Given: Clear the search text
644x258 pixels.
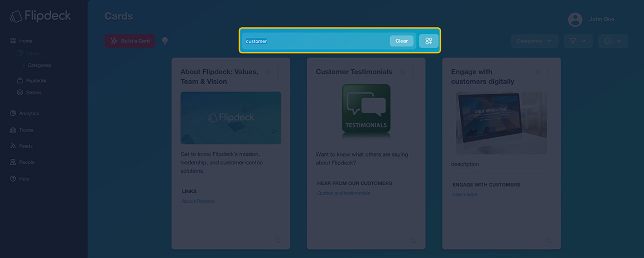Looking at the screenshot, I should [402, 41].
